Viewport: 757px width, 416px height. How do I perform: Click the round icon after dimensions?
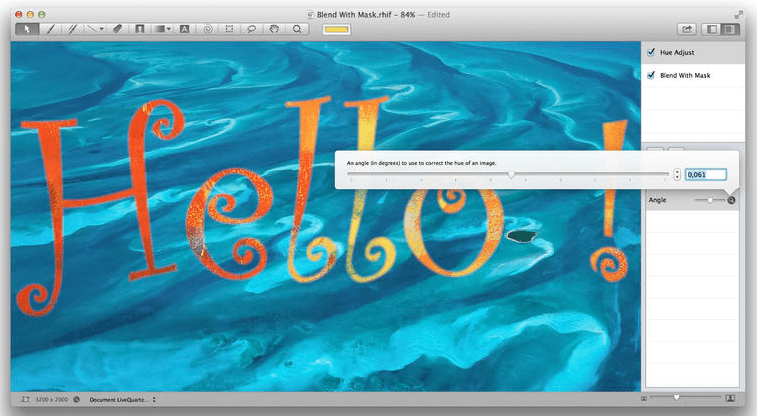click(76, 400)
